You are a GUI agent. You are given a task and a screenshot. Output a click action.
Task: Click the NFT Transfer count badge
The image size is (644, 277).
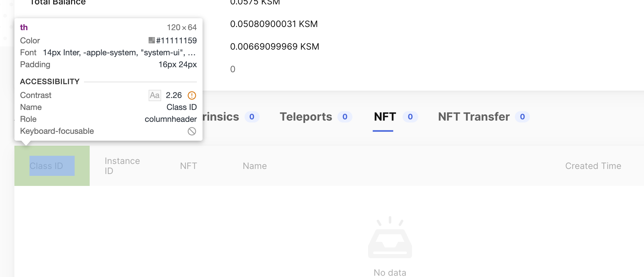[522, 117]
